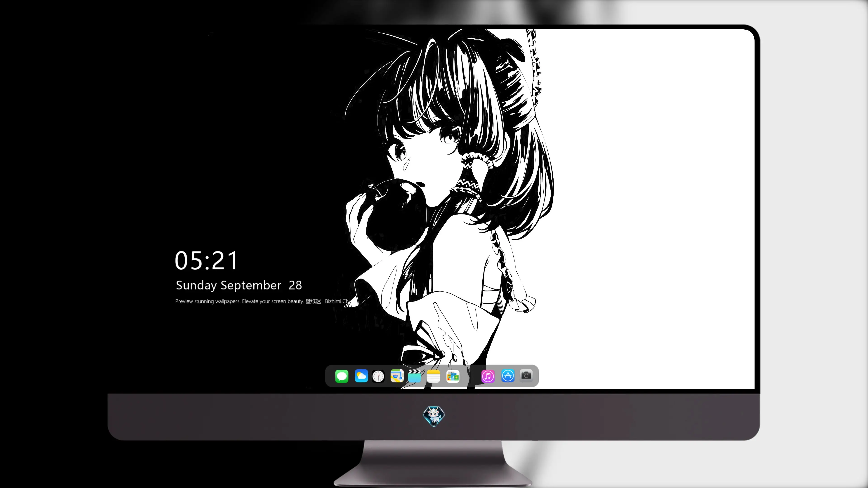Screen dimensions: 868x488
Task: Open the photo collage app icon
Action: 453,376
